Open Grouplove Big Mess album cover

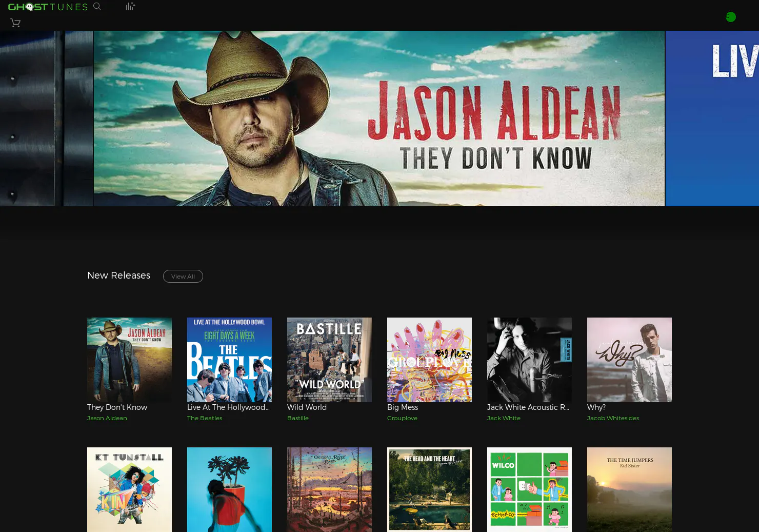click(x=429, y=360)
